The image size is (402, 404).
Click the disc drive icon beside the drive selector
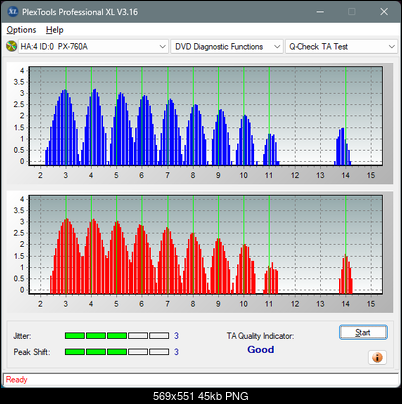point(11,46)
